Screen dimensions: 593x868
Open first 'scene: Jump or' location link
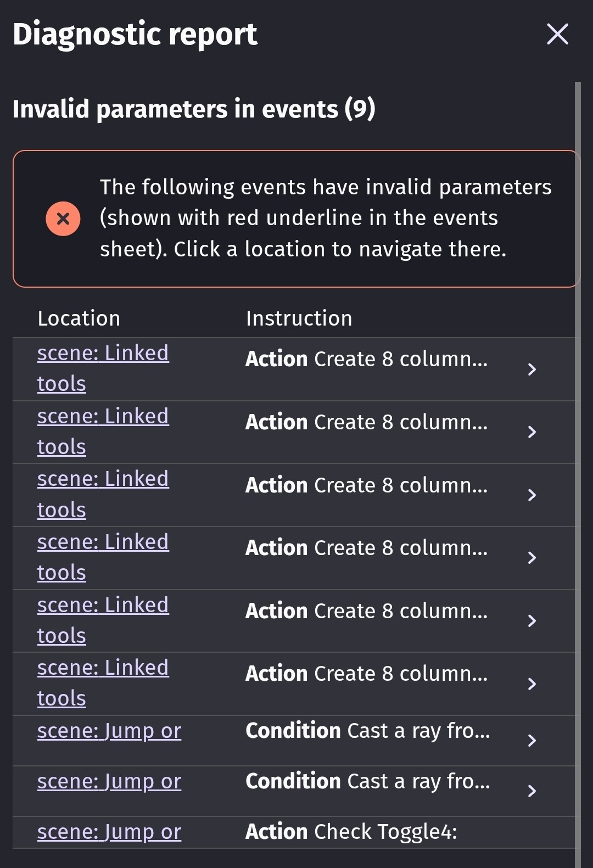(109, 731)
